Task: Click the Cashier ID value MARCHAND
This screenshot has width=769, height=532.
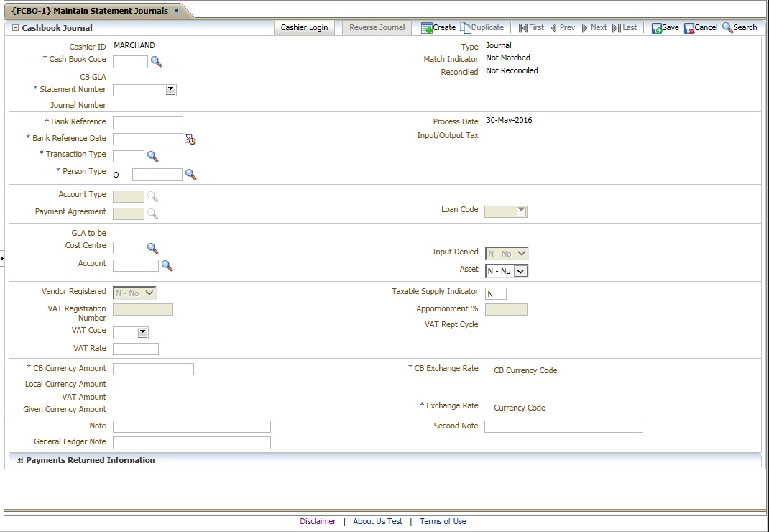Action: click(x=134, y=45)
